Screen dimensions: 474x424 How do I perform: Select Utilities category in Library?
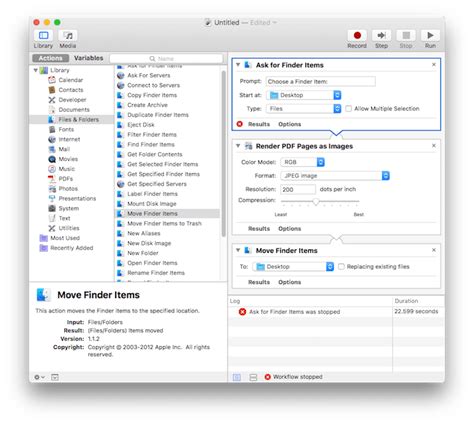[69, 228]
